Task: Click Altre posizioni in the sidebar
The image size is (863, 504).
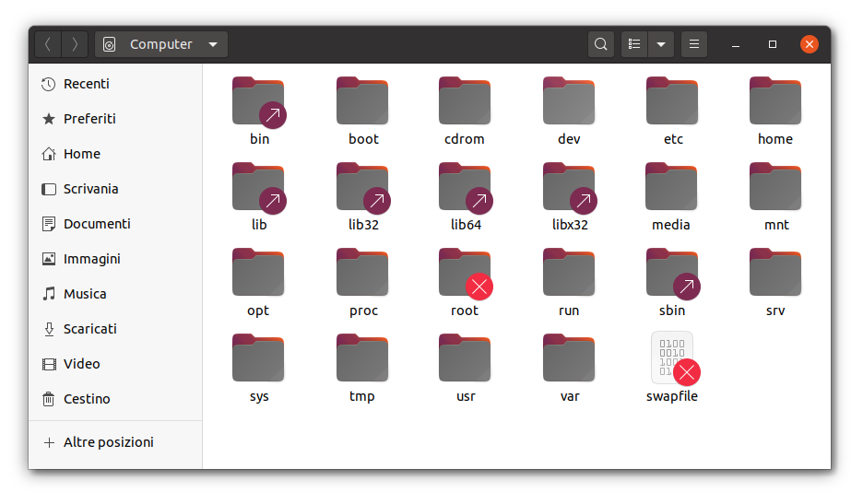Action: (x=108, y=442)
